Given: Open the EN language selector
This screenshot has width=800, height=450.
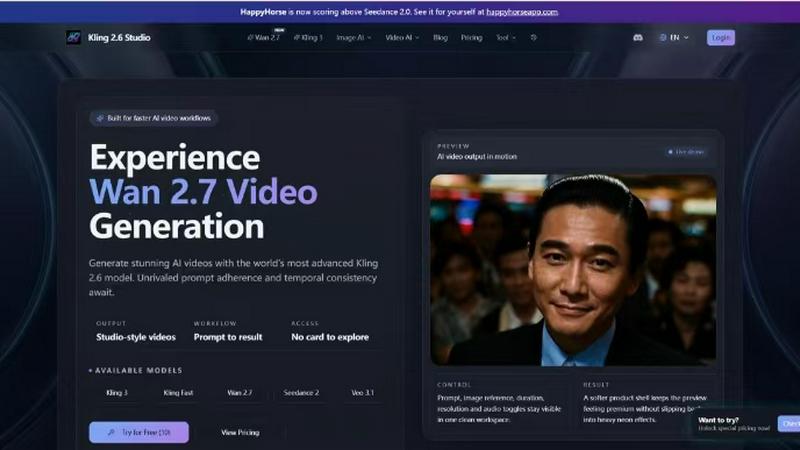Looking at the screenshot, I should click(674, 38).
